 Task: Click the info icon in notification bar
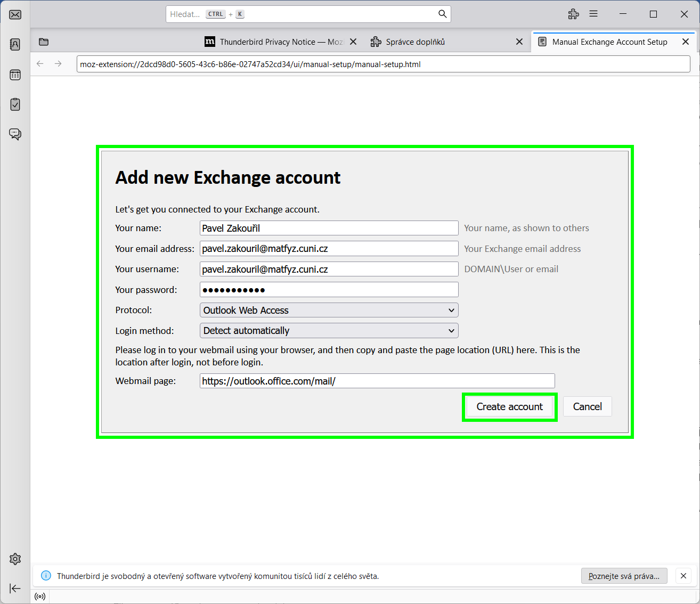46,576
